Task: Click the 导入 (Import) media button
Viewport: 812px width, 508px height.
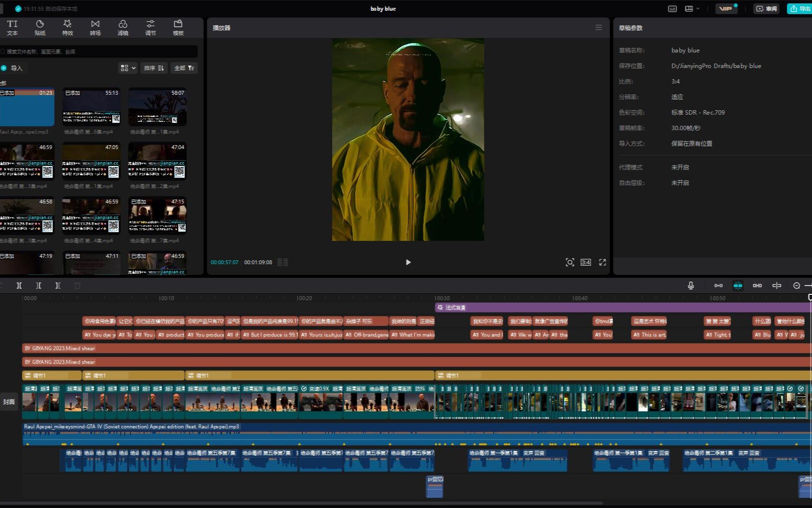Action: (12, 68)
